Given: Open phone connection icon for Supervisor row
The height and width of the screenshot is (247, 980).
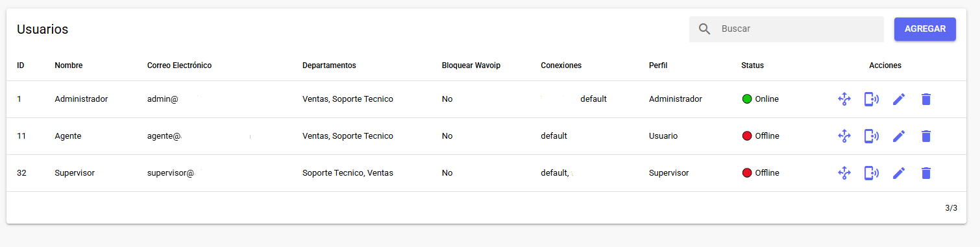Looking at the screenshot, I should point(871,173).
